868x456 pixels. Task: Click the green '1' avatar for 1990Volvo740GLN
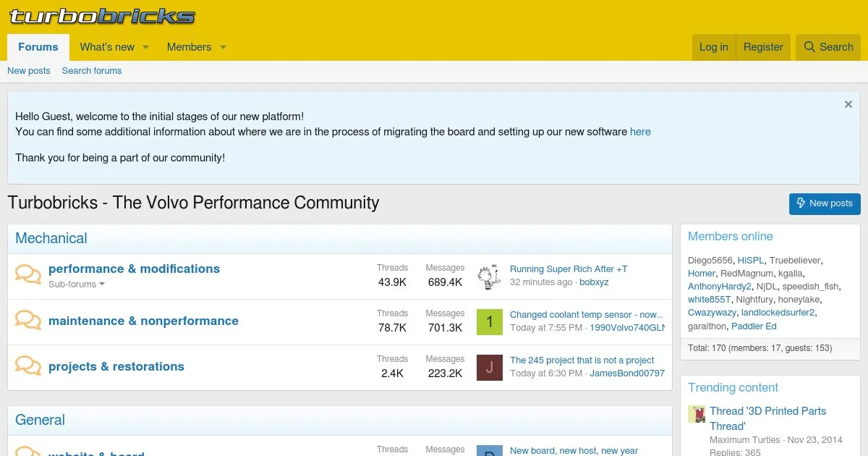click(x=490, y=322)
